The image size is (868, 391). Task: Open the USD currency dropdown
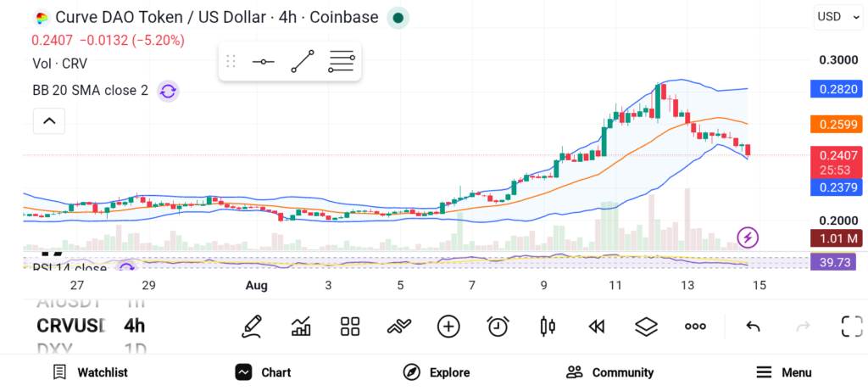[x=838, y=17]
